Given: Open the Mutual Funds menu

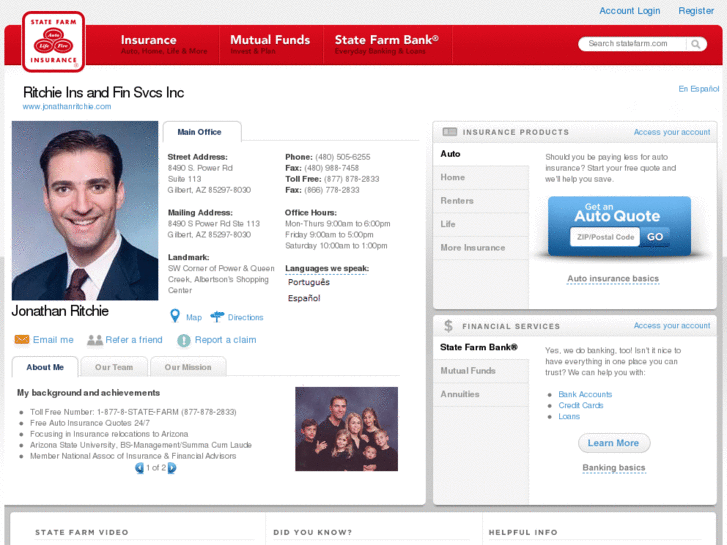Looking at the screenshot, I should [x=270, y=45].
